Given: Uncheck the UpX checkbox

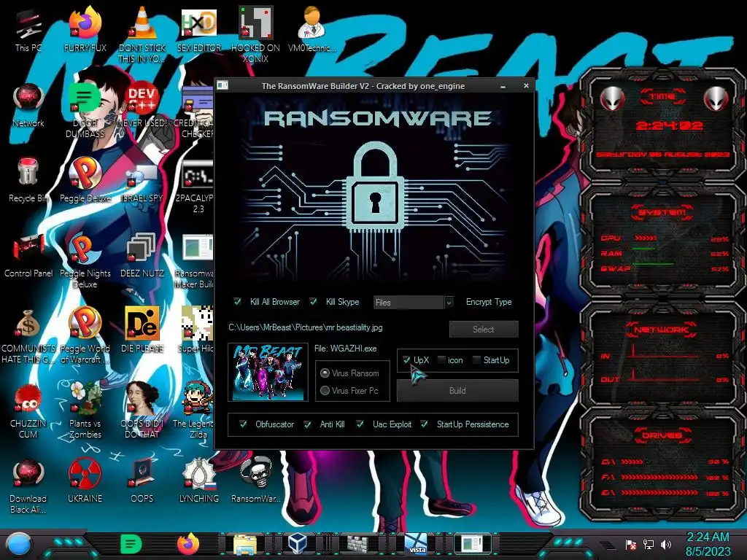Looking at the screenshot, I should tap(406, 360).
